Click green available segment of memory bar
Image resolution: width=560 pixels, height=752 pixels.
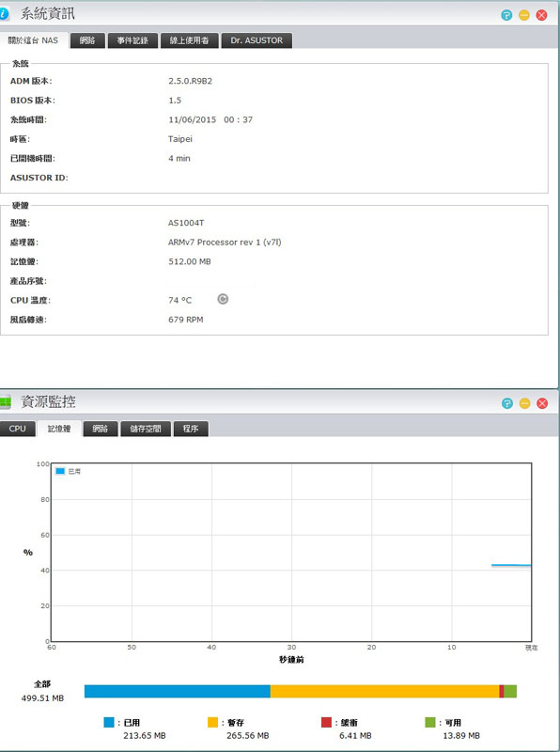pyautogui.click(x=510, y=691)
